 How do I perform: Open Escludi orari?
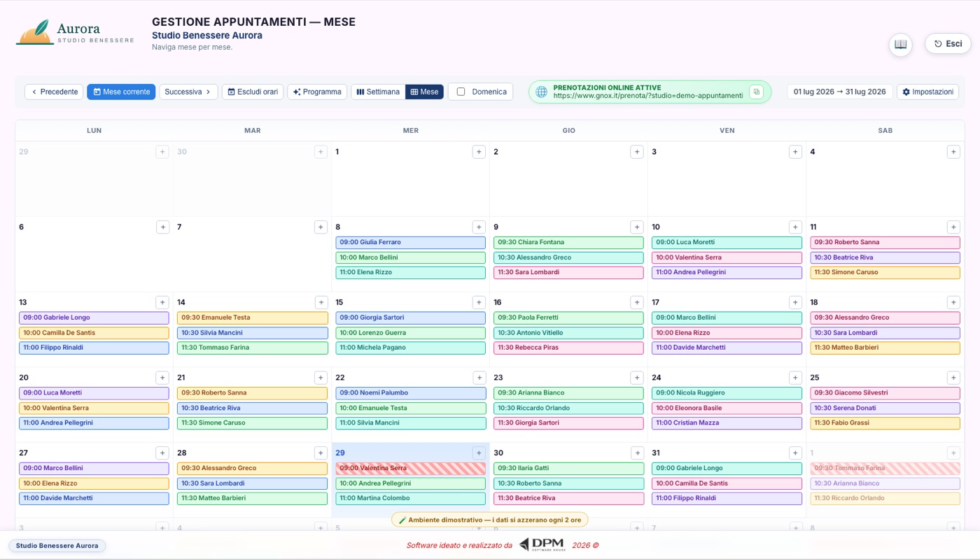(x=253, y=92)
